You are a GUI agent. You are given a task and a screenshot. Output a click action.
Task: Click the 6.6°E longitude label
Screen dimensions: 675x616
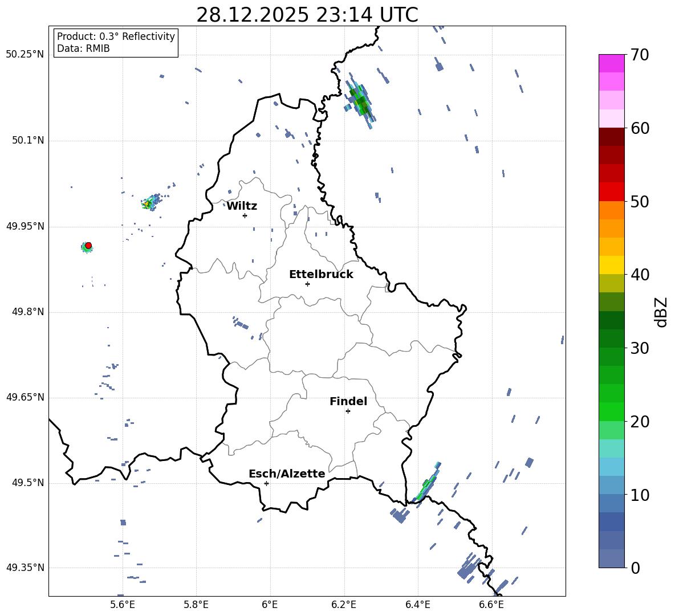click(491, 605)
